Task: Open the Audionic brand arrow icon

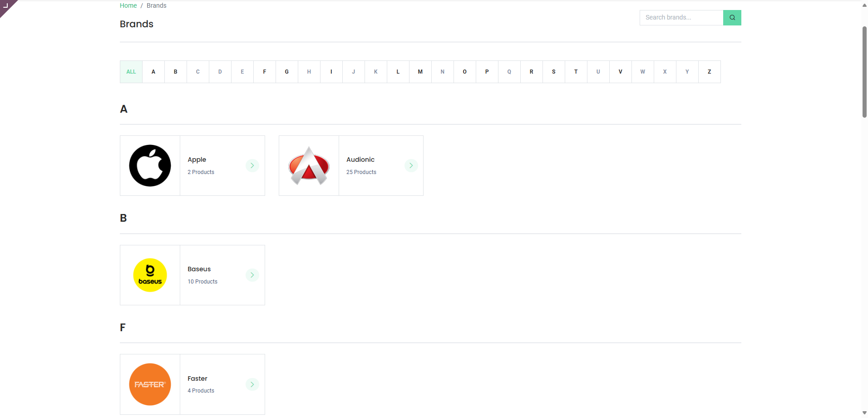Action: tap(411, 165)
